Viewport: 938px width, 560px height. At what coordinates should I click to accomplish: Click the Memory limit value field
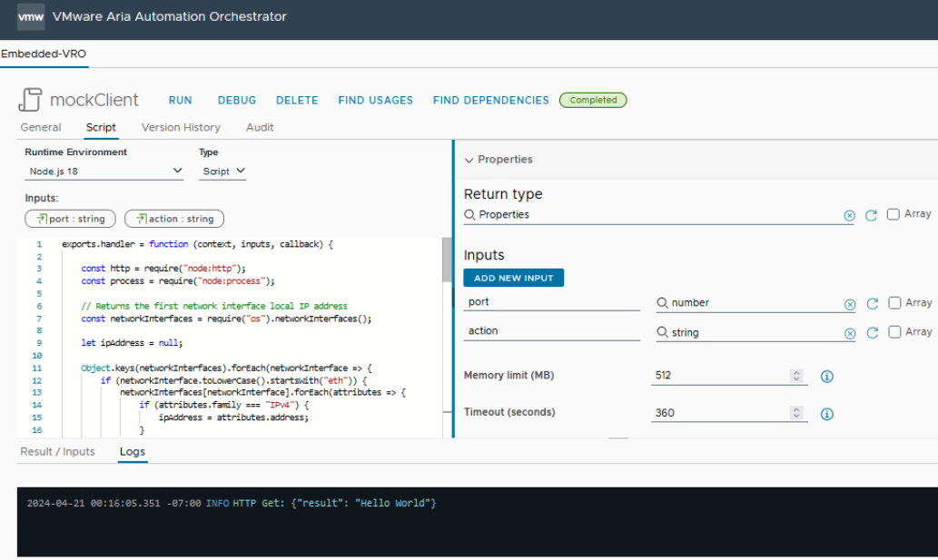point(721,376)
